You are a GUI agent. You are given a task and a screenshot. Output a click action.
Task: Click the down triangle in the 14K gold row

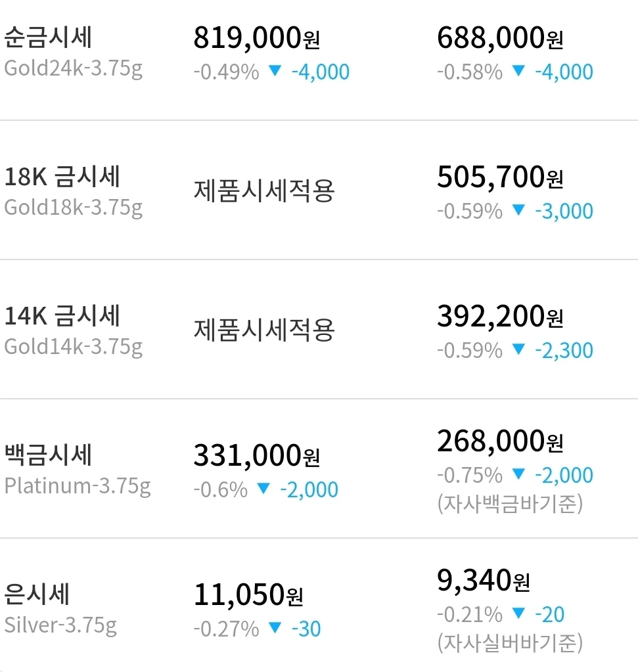[518, 349]
